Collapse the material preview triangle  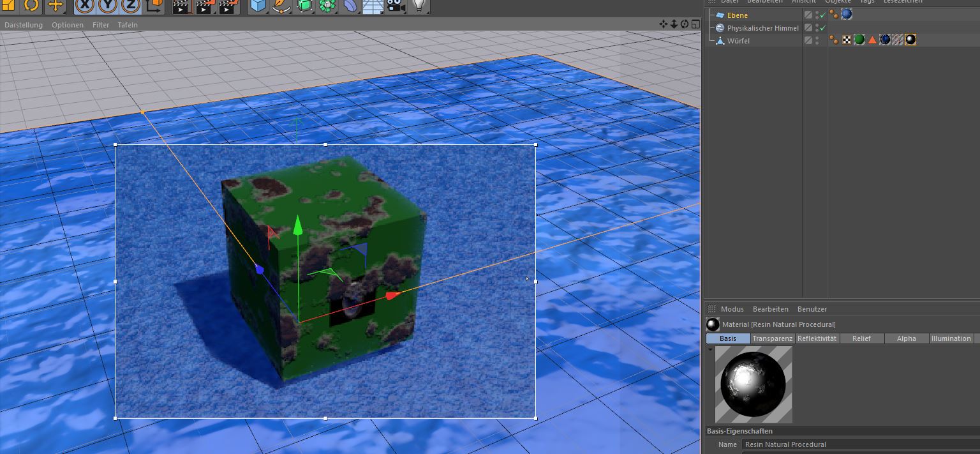pyautogui.click(x=710, y=349)
